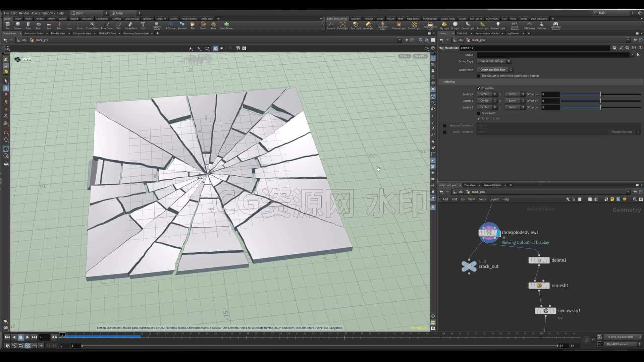Open the viewport Persp camera menu
644x362 pixels.
pyautogui.click(x=405, y=56)
